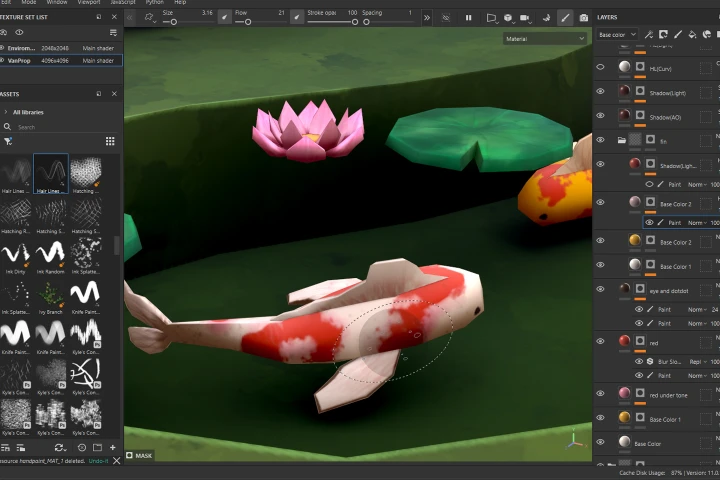Image resolution: width=720 pixels, height=480 pixels.
Task: Click Undo-it link in notification
Action: (98, 461)
